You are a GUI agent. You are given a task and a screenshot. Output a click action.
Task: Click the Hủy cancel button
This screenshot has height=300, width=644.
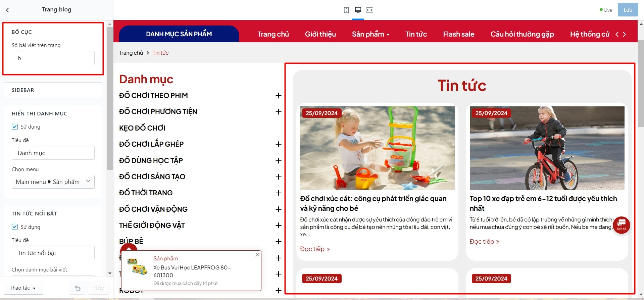98,288
